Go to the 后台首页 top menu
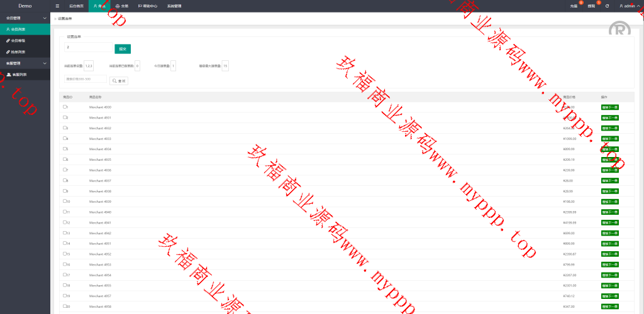Viewport: 644px width, 314px height. click(x=76, y=6)
